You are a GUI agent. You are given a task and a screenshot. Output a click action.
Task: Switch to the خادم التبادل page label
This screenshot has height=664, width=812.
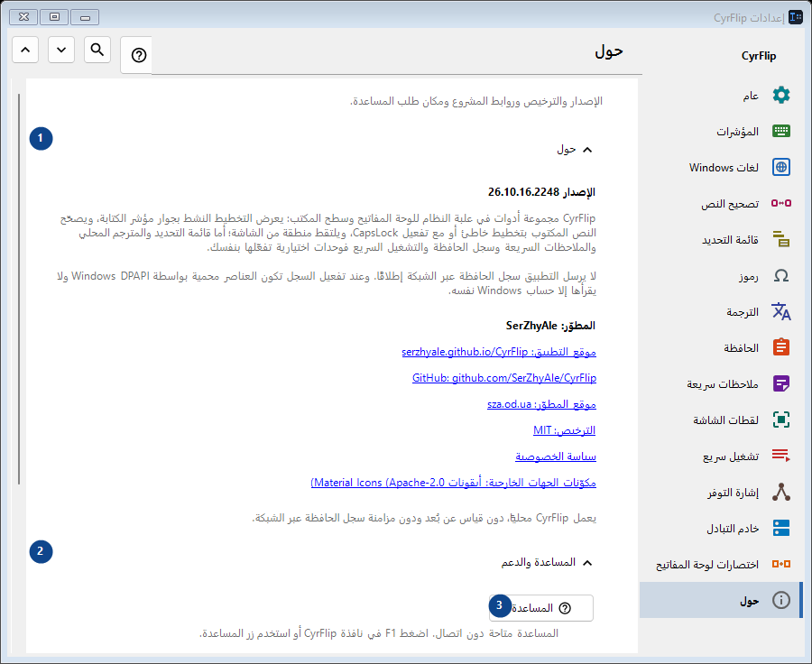[x=733, y=529]
